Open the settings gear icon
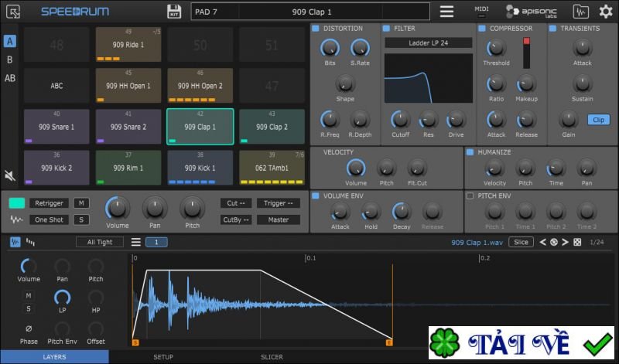This screenshot has height=364, width=619. pos(605,12)
